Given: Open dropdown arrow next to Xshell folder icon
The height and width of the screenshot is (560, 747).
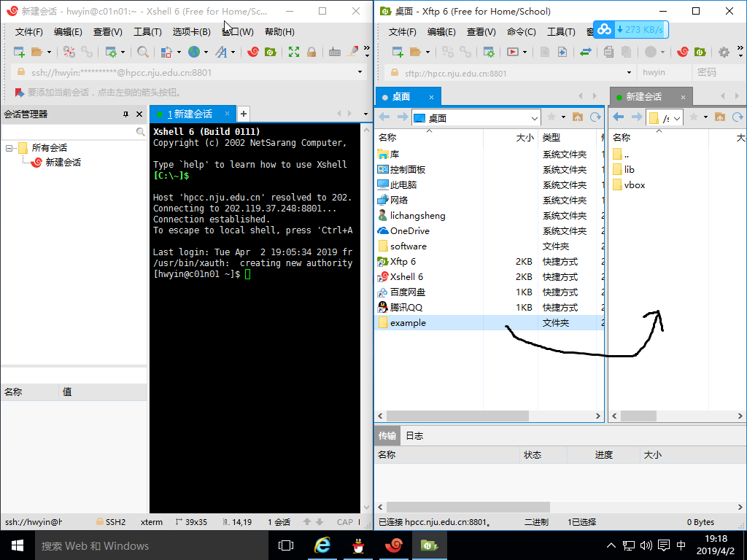Looking at the screenshot, I should pos(49,52).
